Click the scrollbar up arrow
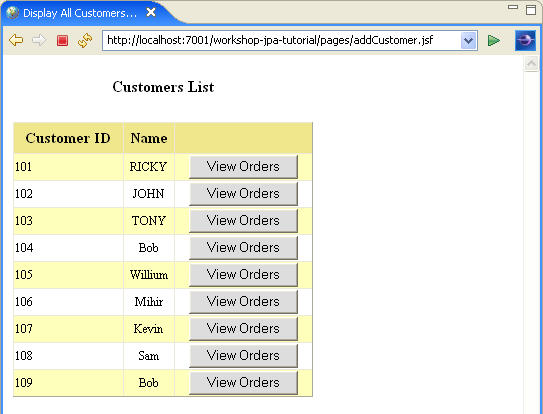The image size is (543, 414). [531, 63]
